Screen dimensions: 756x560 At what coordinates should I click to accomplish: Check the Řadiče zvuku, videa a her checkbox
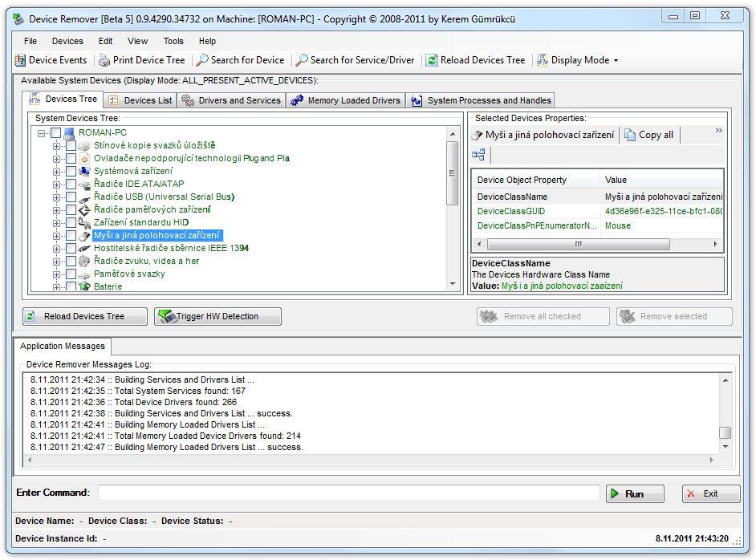click(71, 262)
